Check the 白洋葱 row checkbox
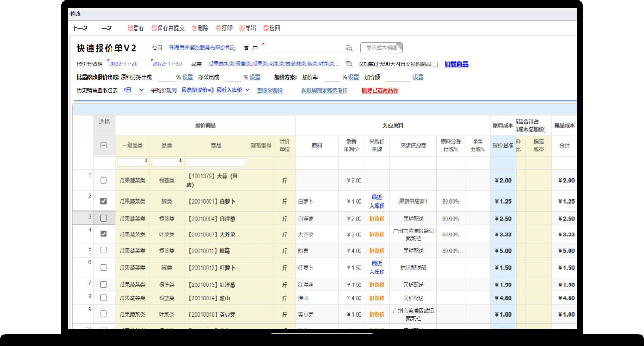The image size is (644, 346). click(103, 218)
